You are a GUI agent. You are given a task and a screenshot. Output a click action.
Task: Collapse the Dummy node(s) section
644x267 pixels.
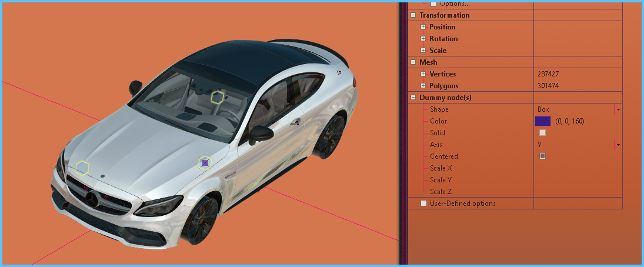[x=413, y=98]
